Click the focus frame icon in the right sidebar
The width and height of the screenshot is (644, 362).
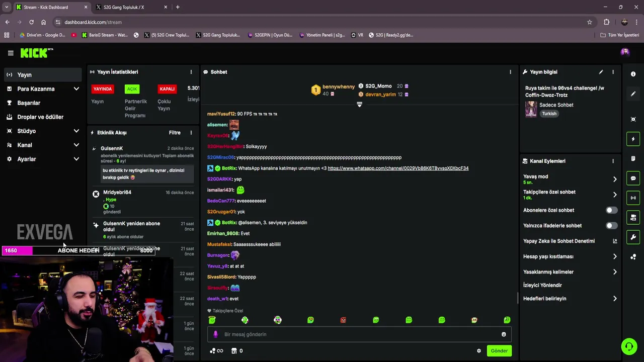click(633, 119)
